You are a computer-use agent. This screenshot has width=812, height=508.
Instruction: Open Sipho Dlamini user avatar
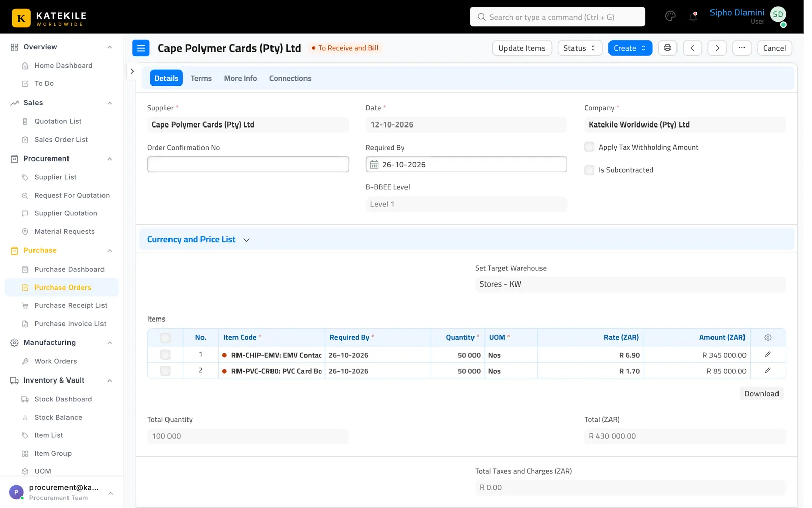click(x=778, y=15)
